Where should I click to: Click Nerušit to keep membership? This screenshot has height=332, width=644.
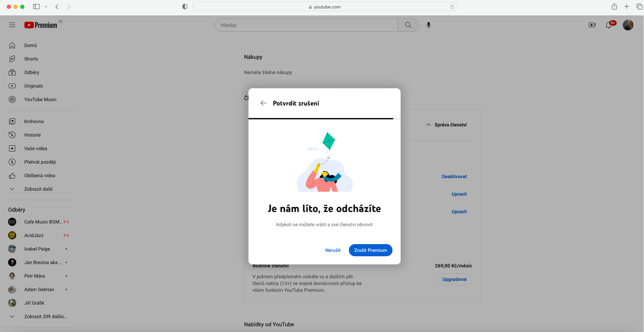[x=333, y=250]
